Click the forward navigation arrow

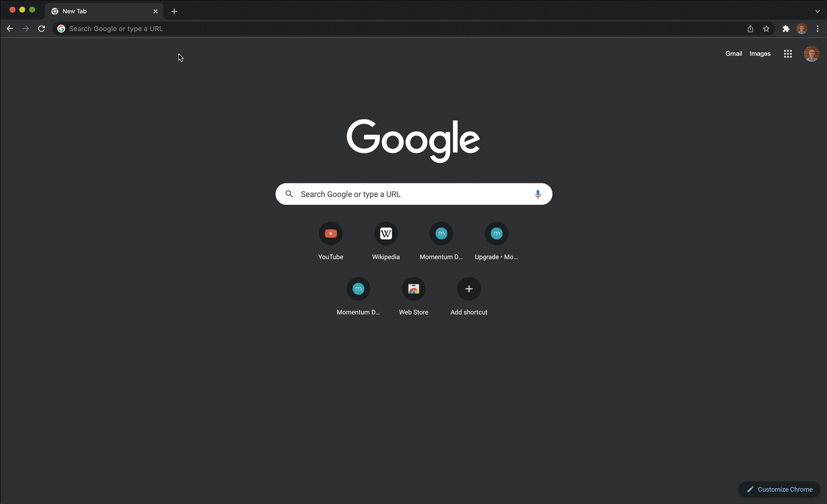tap(26, 29)
